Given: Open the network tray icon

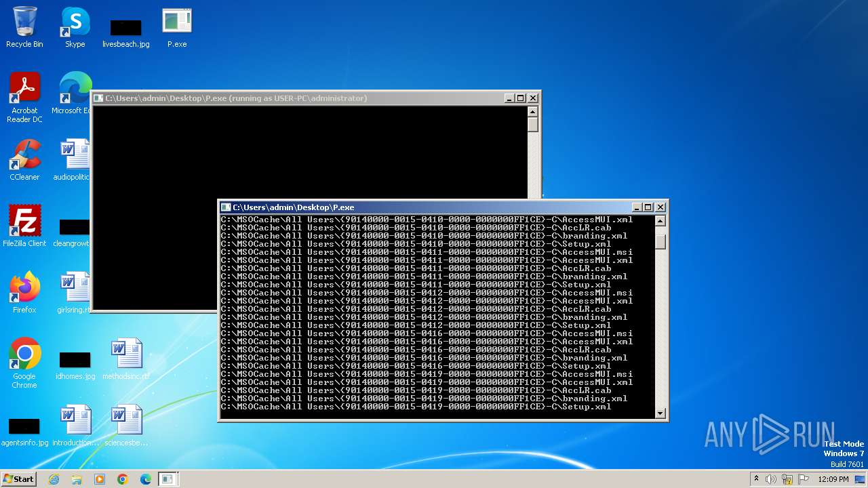Looking at the screenshot, I should coord(787,479).
